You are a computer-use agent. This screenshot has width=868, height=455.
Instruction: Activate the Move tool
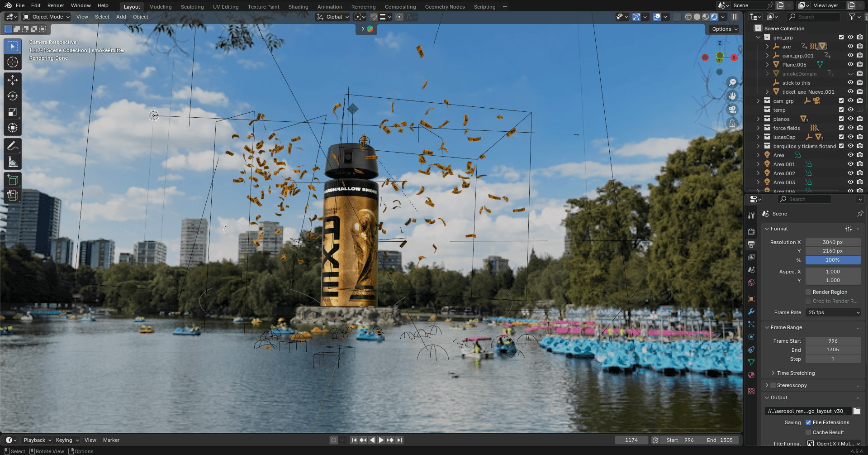pos(13,80)
